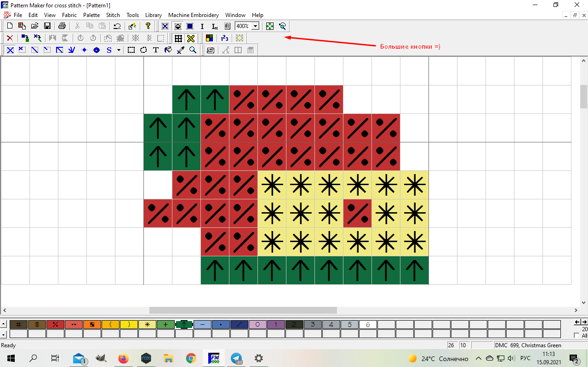Choose the Text tool
Image resolution: width=588 pixels, height=367 pixels.
pos(156,50)
